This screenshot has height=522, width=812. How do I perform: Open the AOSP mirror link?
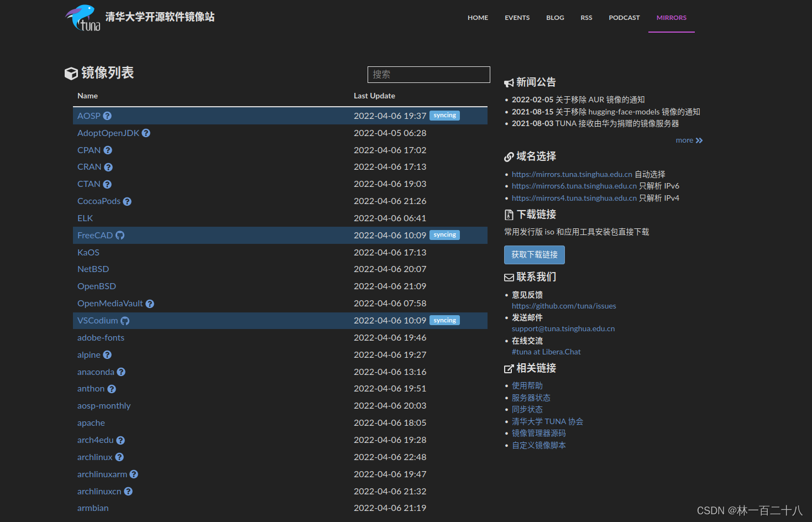click(x=89, y=116)
